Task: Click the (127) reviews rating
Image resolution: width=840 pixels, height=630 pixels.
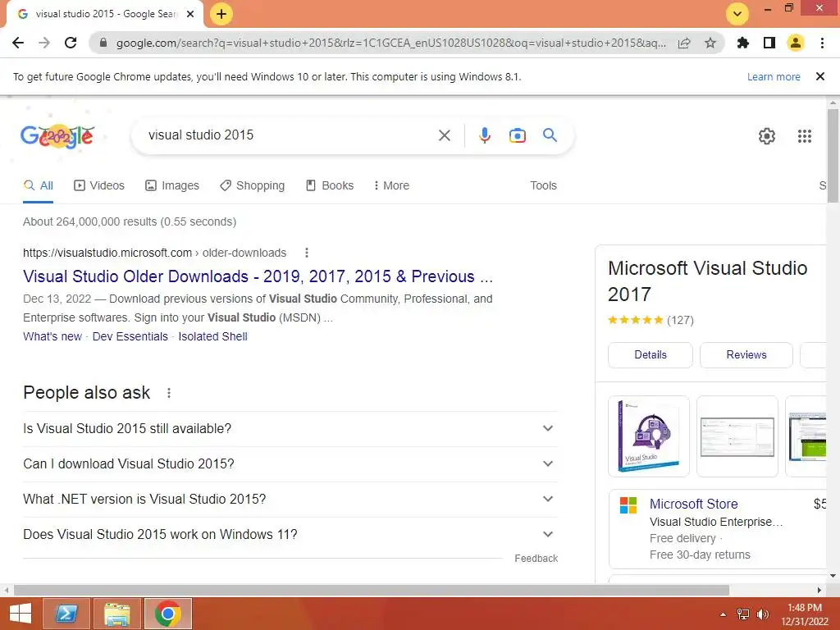Action: (680, 321)
